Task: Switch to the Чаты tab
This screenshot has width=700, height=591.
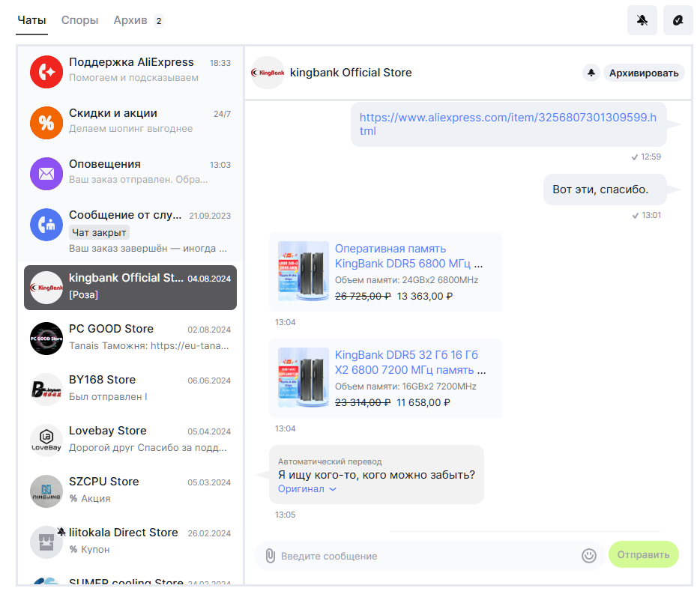Action: point(31,20)
